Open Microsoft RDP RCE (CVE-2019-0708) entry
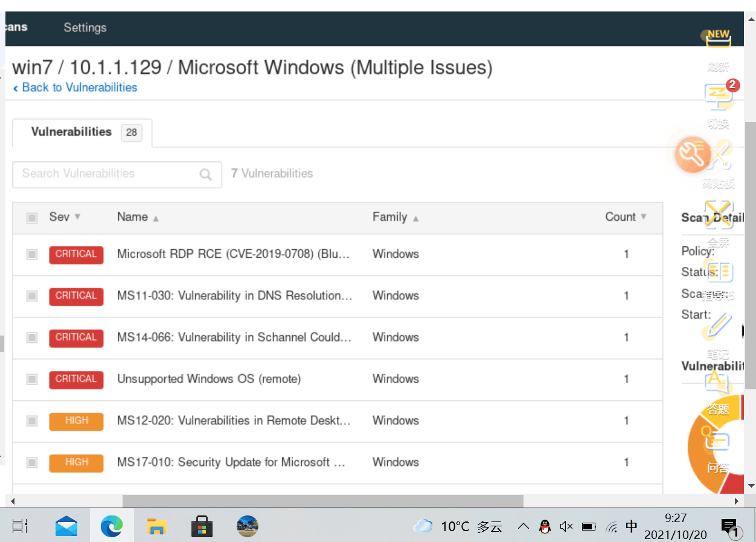The image size is (756, 542). coord(234,254)
